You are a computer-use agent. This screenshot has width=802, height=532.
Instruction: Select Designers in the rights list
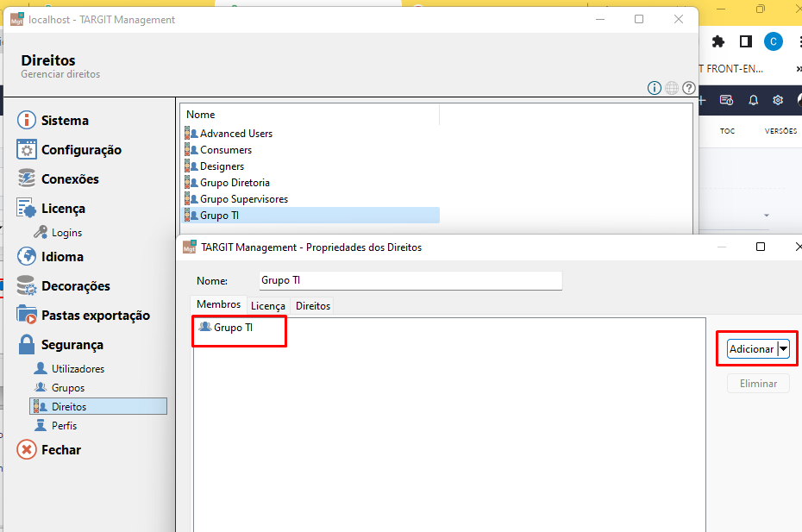(x=311, y=166)
